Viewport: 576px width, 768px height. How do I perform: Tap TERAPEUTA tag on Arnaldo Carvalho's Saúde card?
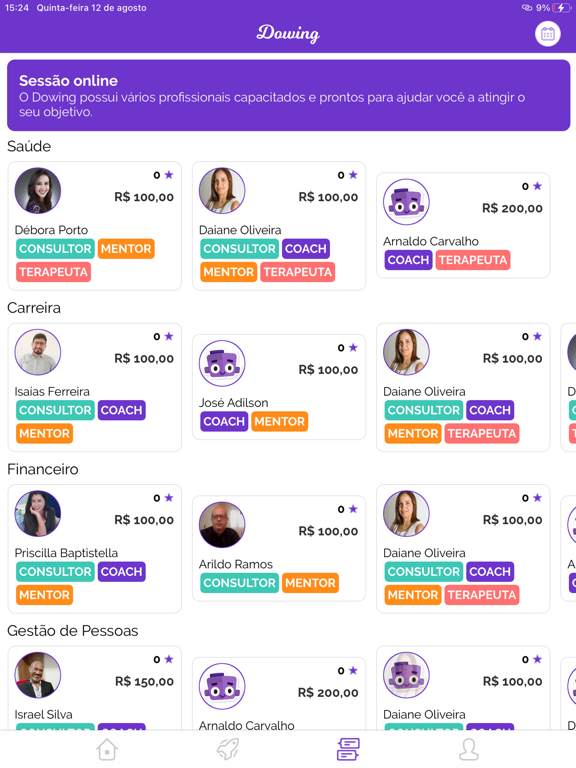pos(473,260)
